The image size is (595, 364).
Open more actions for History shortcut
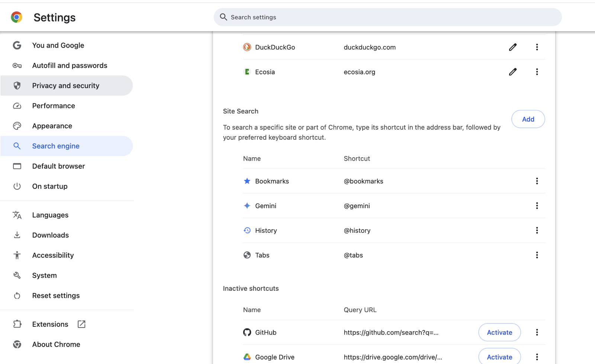click(537, 231)
